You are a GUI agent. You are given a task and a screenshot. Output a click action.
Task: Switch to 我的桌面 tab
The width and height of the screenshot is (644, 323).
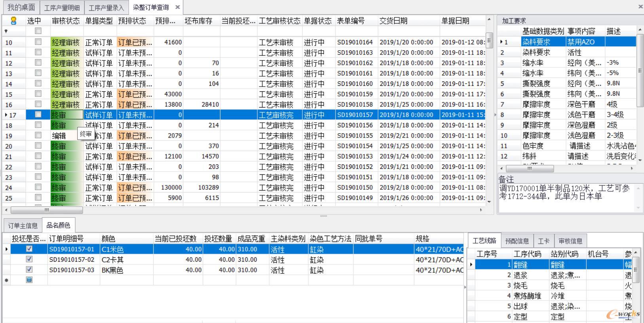point(21,7)
